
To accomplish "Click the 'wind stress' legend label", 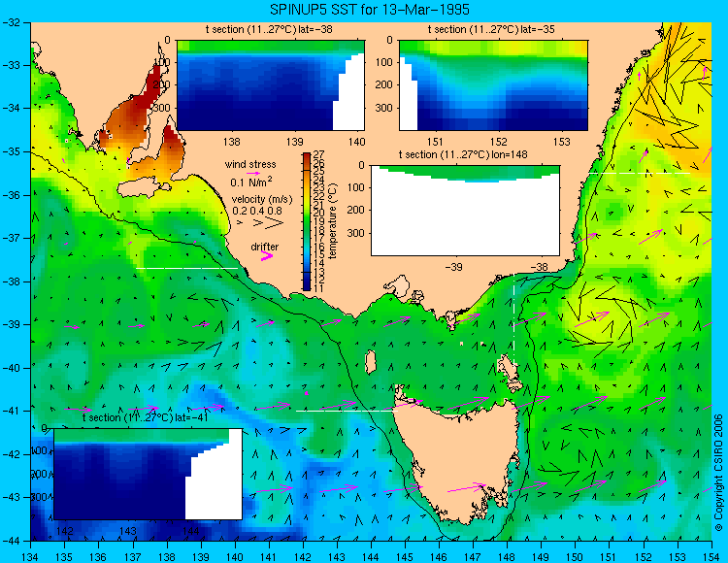I will (250, 164).
